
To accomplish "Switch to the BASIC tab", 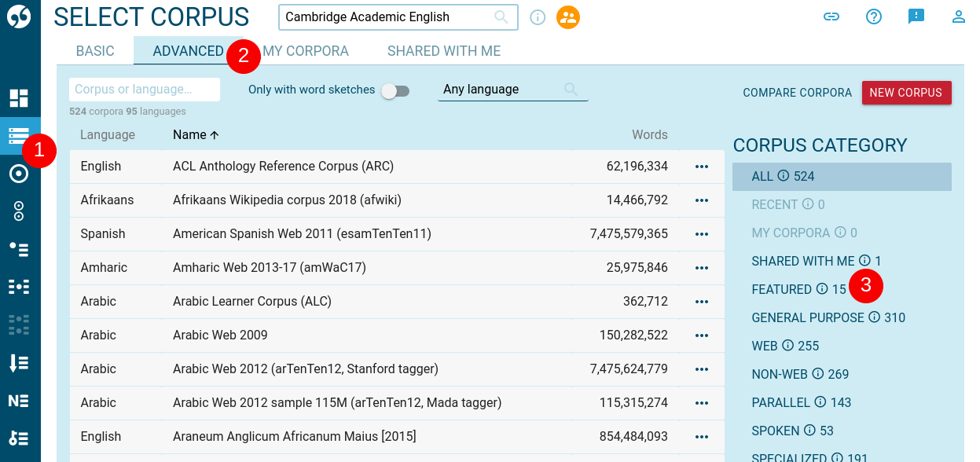I will pyautogui.click(x=94, y=50).
